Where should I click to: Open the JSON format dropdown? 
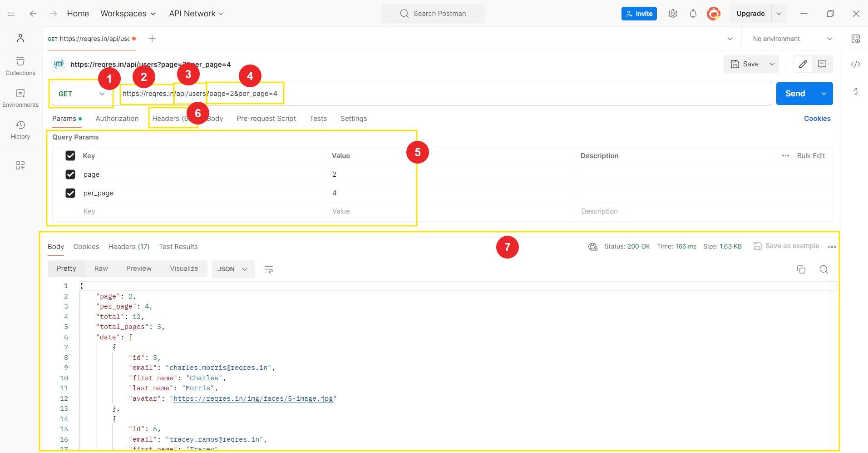point(233,269)
